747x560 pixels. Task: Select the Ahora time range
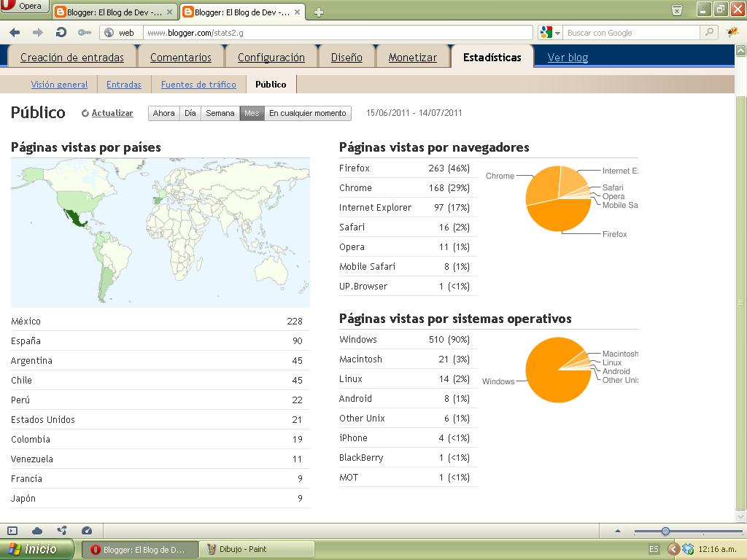[164, 113]
